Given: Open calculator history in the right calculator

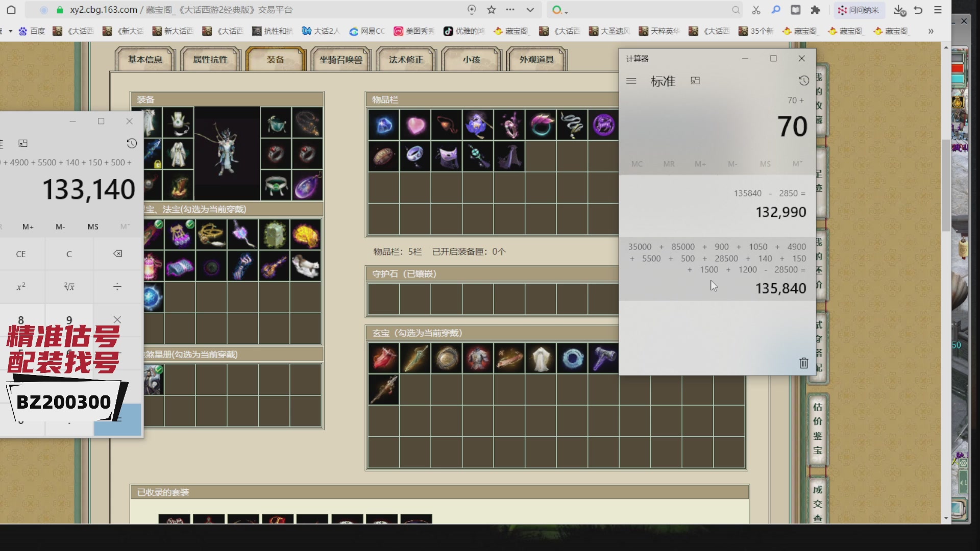Looking at the screenshot, I should (x=803, y=81).
